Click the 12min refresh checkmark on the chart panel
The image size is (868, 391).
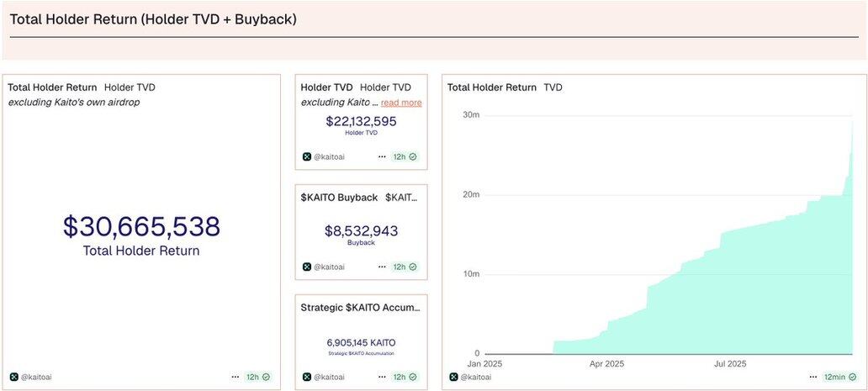click(x=855, y=377)
